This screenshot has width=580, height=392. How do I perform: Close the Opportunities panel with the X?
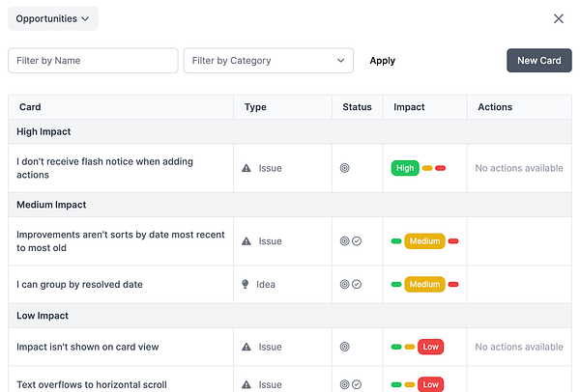[559, 18]
